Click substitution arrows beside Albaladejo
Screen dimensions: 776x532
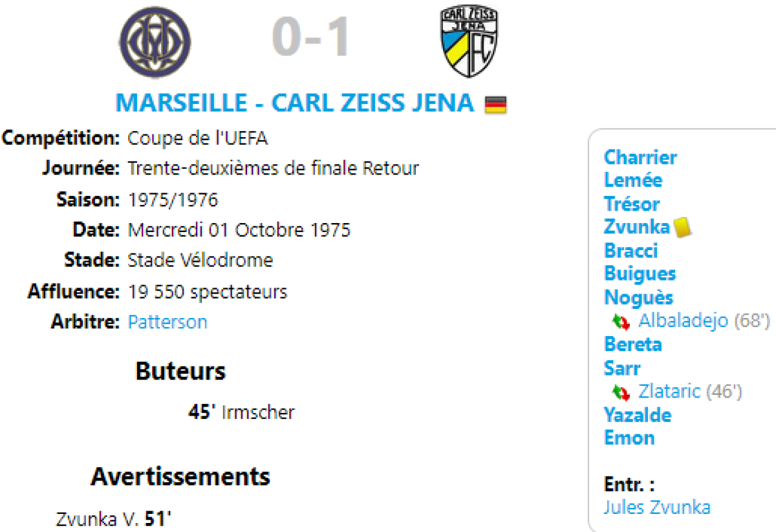click(x=621, y=321)
